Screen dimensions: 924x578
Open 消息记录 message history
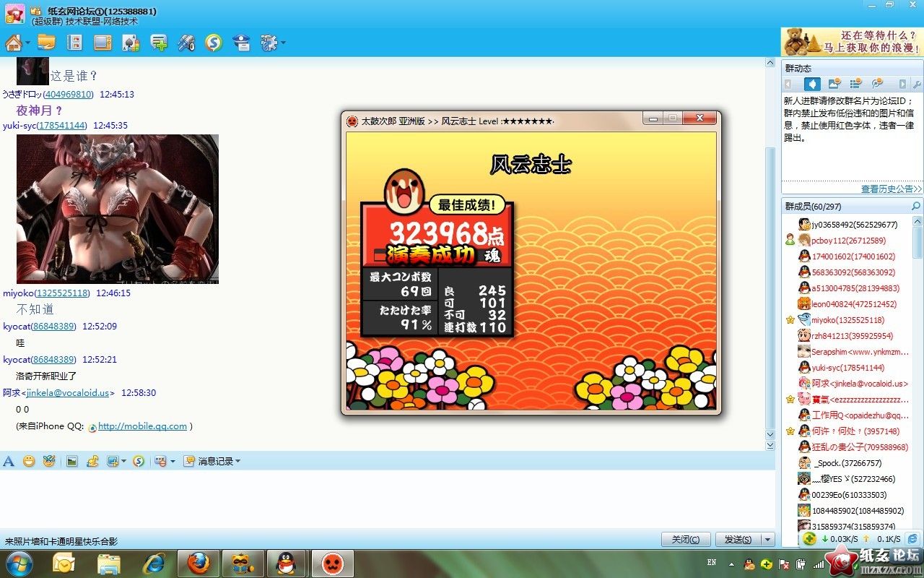point(212,461)
